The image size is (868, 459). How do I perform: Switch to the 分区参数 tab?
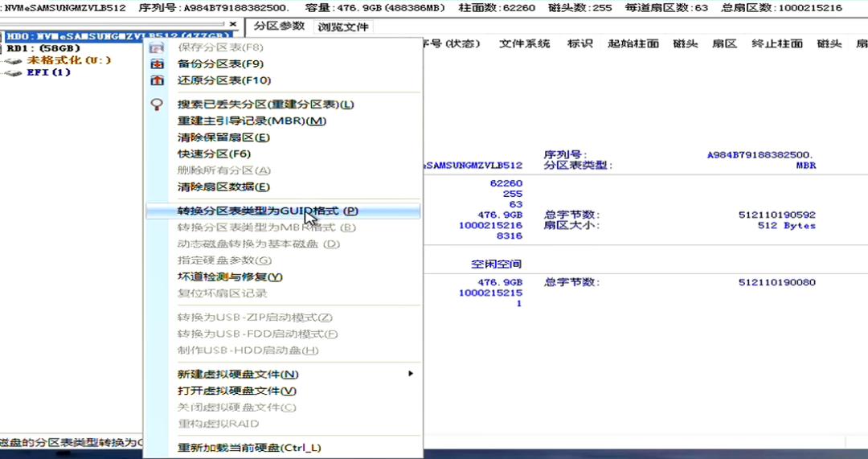[279, 26]
